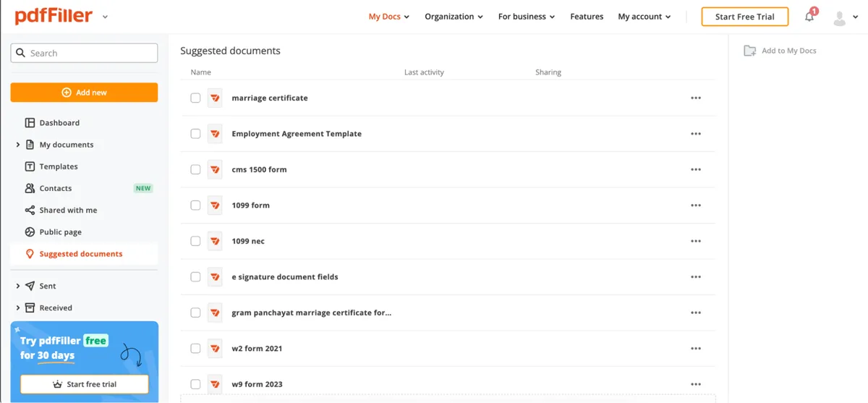The image size is (868, 403).
Task: Click the 1099 form document icon
Action: click(x=215, y=205)
